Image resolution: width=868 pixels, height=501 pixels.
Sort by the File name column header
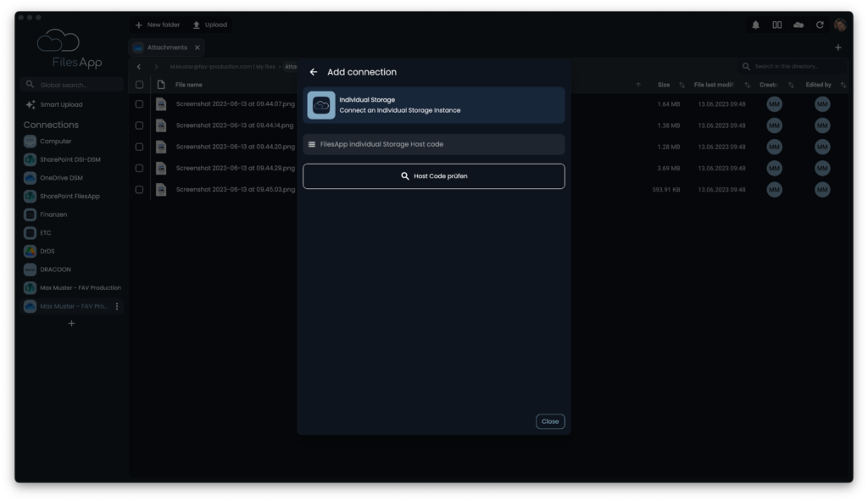[x=189, y=85]
